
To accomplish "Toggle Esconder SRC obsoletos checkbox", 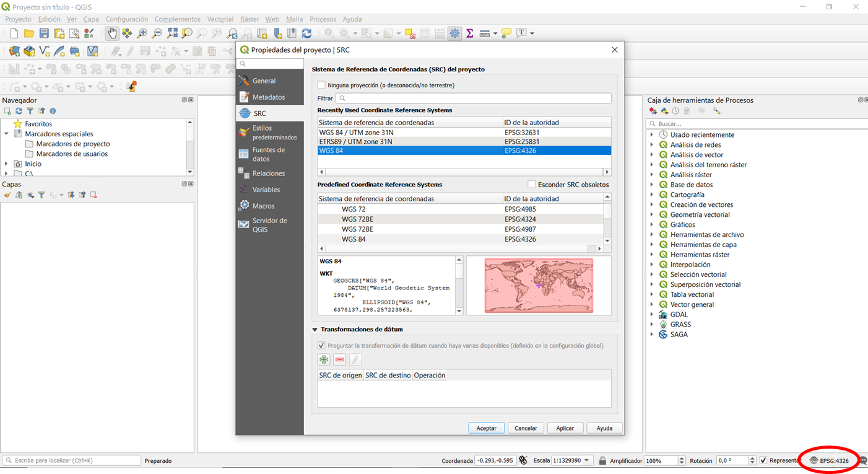I will 531,185.
